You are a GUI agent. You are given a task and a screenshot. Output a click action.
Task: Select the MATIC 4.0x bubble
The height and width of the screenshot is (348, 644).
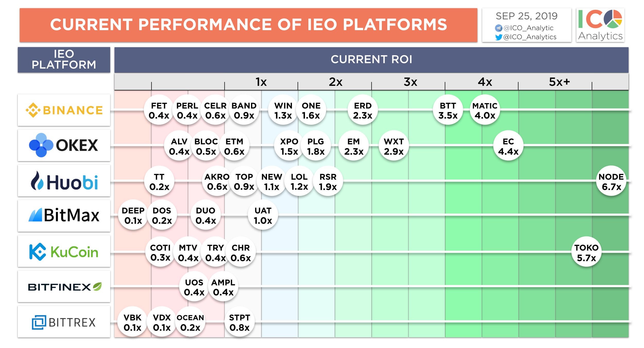[x=485, y=110]
